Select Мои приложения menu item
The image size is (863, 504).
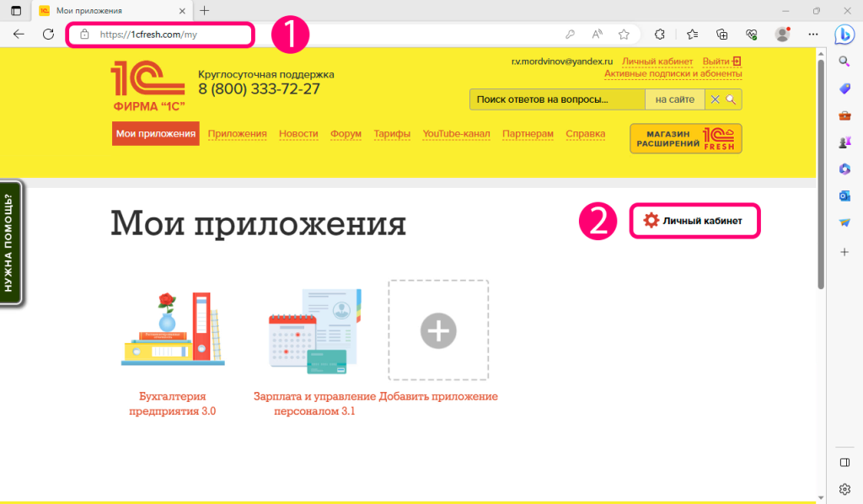point(156,134)
